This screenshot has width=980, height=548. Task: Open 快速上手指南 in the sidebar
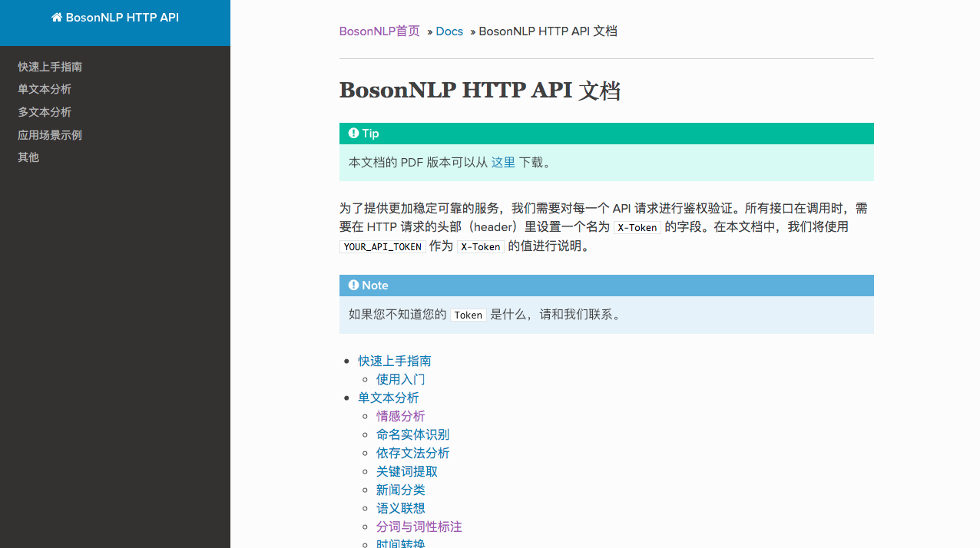(50, 67)
